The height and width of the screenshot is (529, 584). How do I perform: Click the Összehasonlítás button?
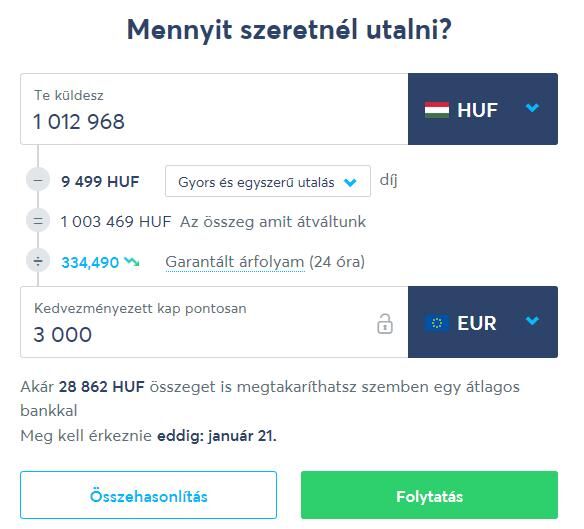pyautogui.click(x=149, y=495)
